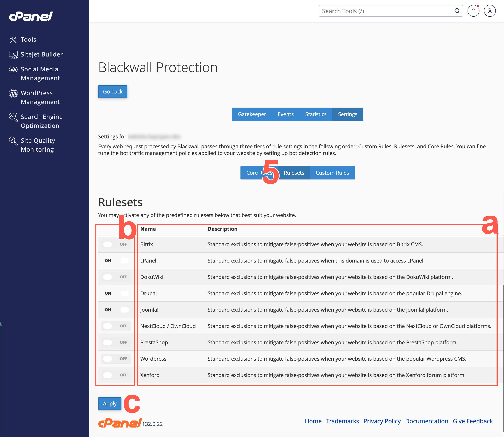
Task: Select the DokuWiki name cell
Action: point(152,277)
